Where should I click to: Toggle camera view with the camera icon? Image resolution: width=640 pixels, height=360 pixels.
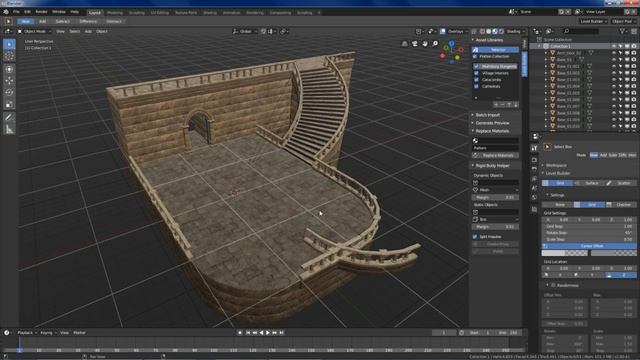tap(415, 44)
